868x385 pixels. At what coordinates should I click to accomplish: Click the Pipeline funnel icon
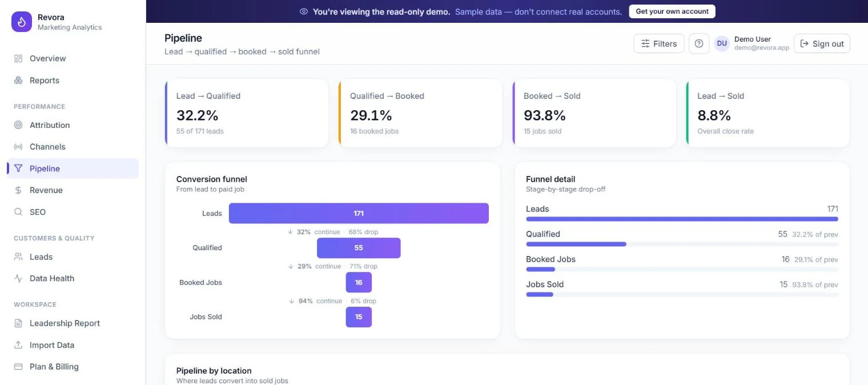tap(18, 169)
